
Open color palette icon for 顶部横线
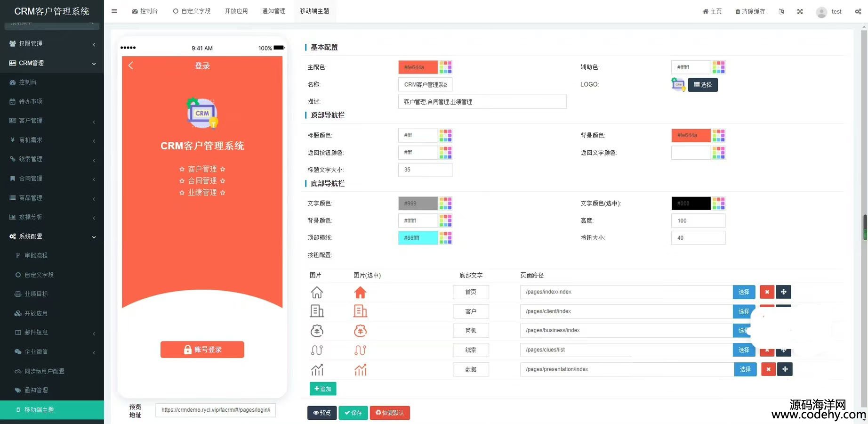click(445, 238)
